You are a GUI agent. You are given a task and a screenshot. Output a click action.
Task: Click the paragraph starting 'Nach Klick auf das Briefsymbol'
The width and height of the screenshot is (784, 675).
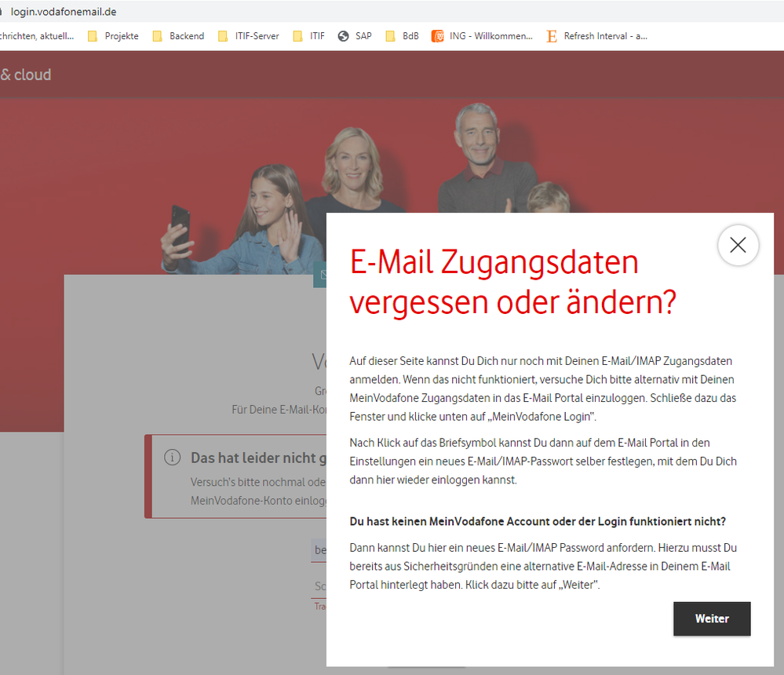pos(543,461)
